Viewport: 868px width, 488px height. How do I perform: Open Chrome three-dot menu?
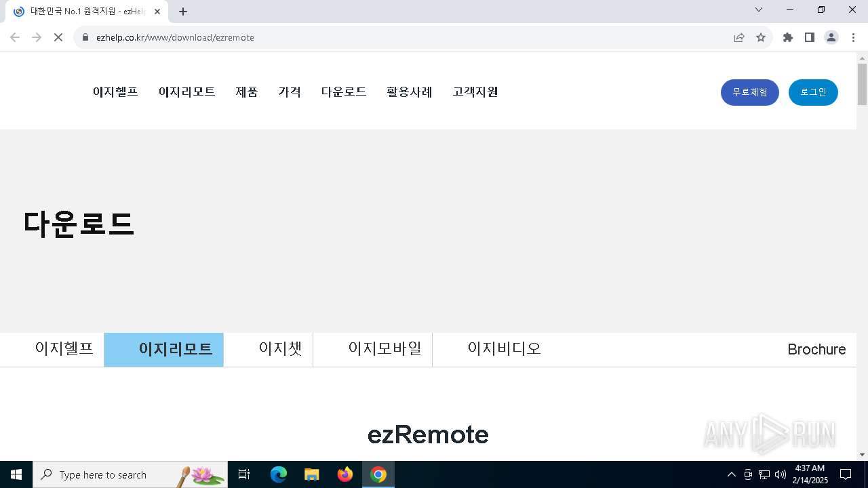(853, 37)
